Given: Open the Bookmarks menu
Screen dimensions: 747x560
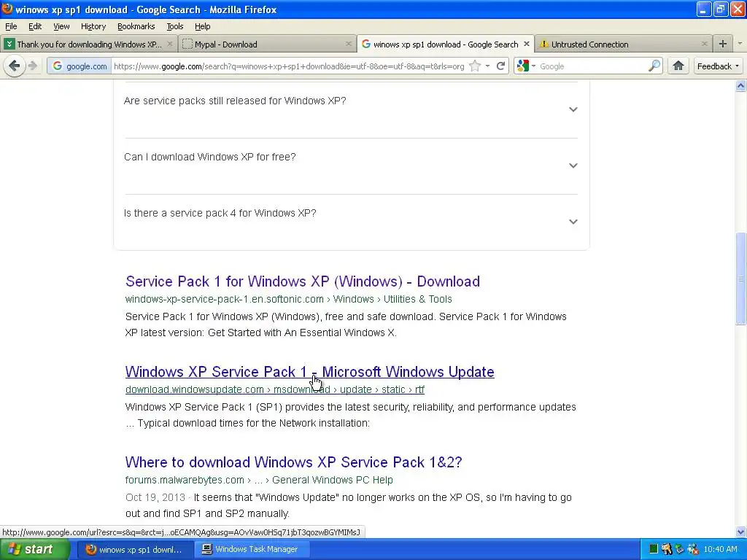Looking at the screenshot, I should pyautogui.click(x=136, y=26).
